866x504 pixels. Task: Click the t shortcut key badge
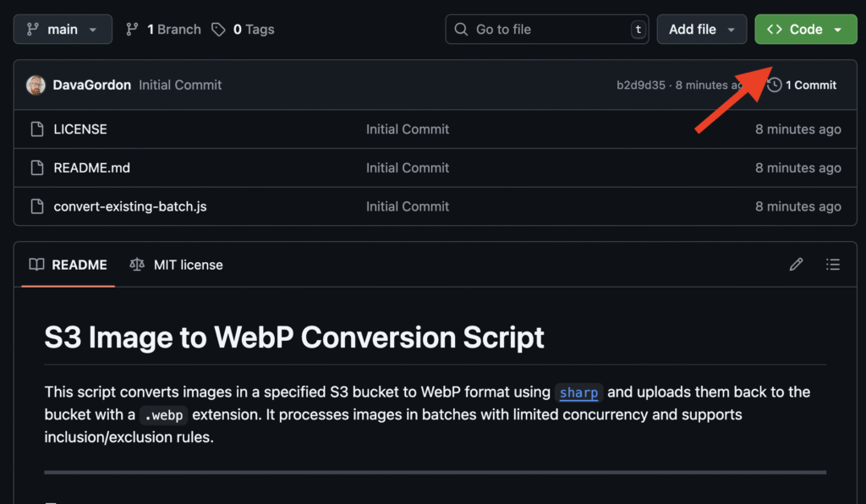(638, 30)
